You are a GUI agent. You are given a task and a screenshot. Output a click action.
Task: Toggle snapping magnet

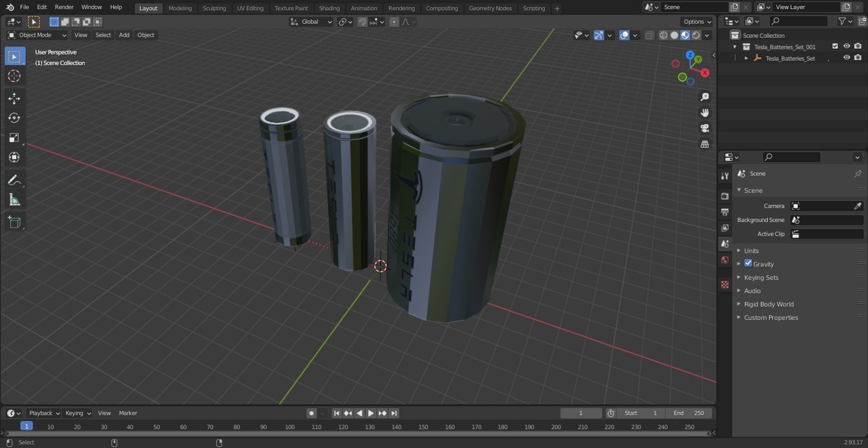tap(362, 22)
